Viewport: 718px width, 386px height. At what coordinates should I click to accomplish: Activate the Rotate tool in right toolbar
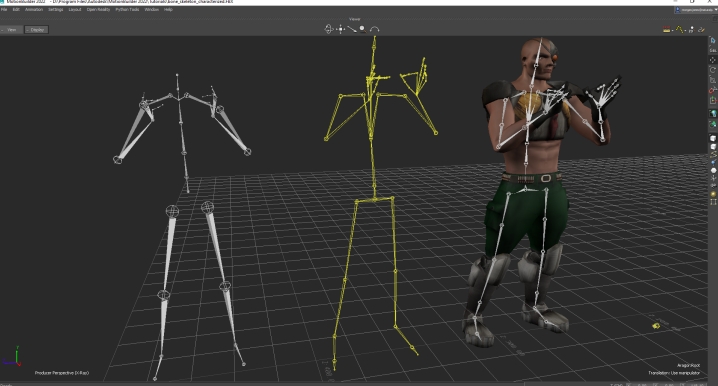coord(713,70)
